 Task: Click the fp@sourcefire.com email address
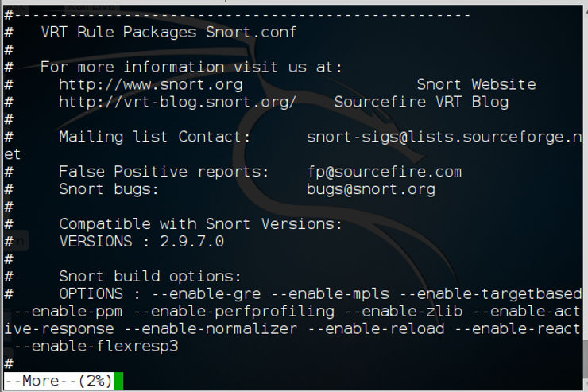385,172
